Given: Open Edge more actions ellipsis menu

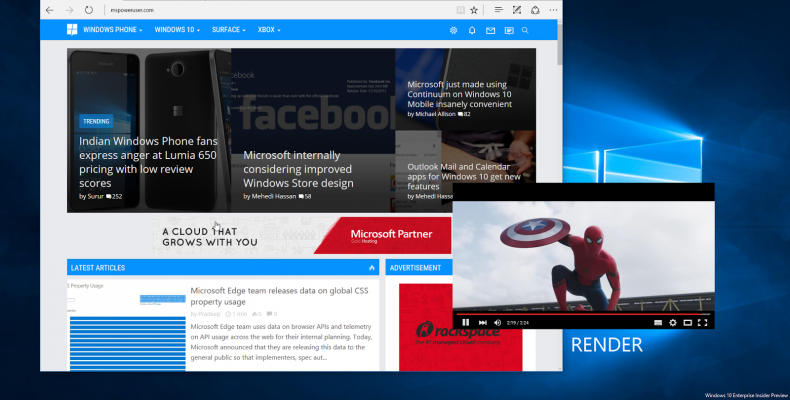Looking at the screenshot, I should 553,10.
